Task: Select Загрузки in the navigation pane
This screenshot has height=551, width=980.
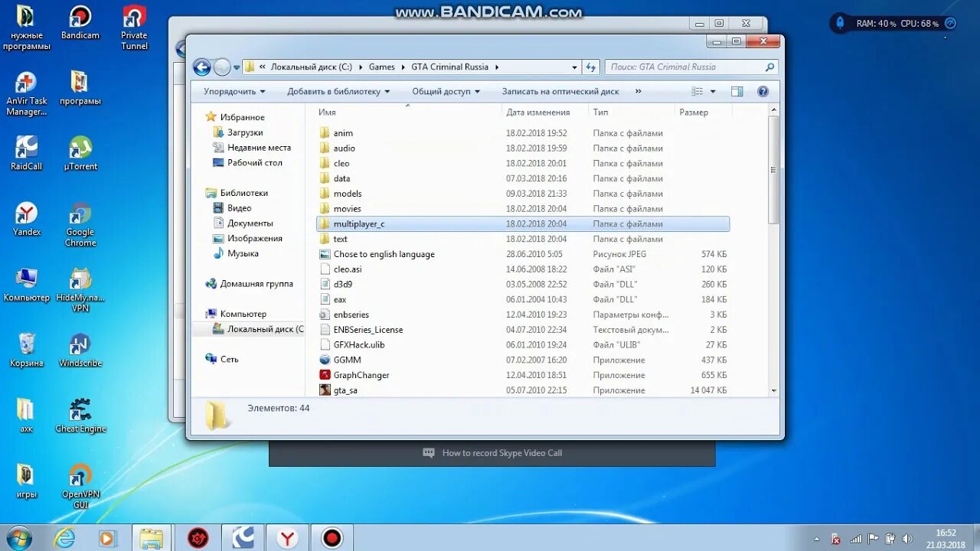Action: 245,132
